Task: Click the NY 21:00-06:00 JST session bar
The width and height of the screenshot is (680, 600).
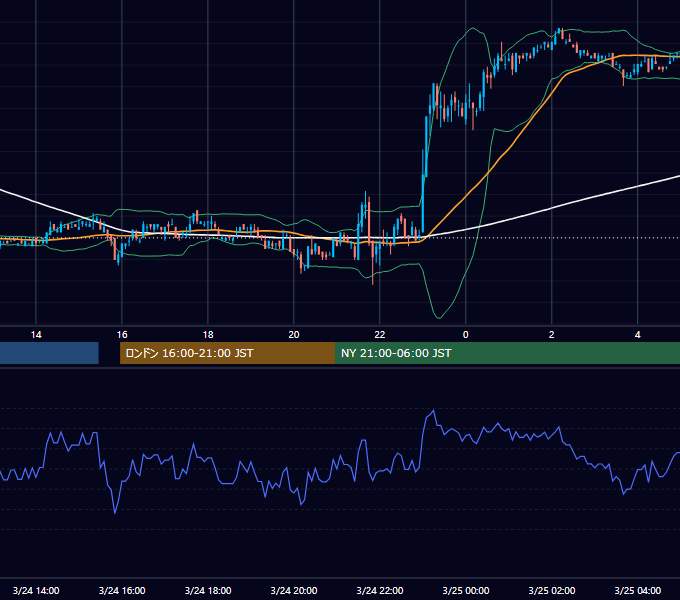Action: [x=507, y=353]
